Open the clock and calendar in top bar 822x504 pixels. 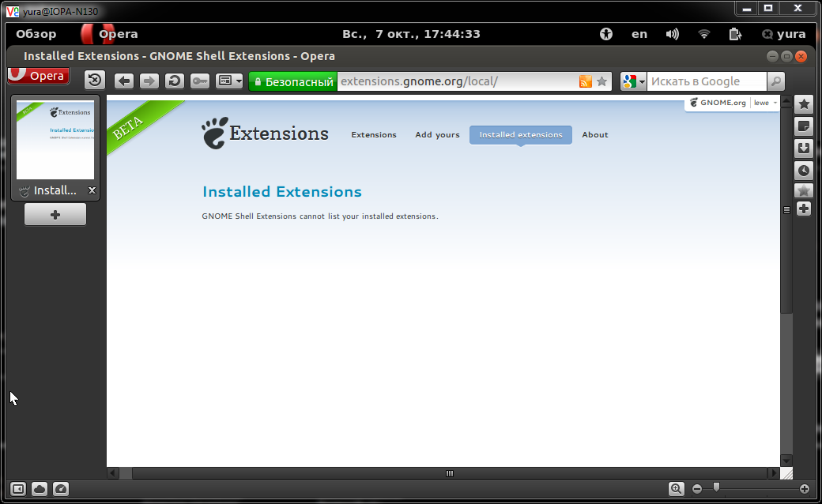(x=411, y=34)
